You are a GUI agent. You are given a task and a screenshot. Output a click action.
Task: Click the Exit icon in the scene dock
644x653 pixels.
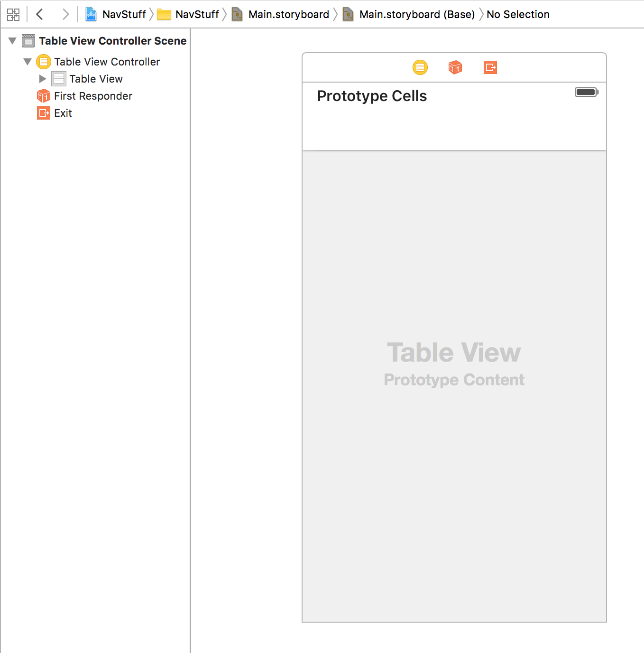point(490,67)
